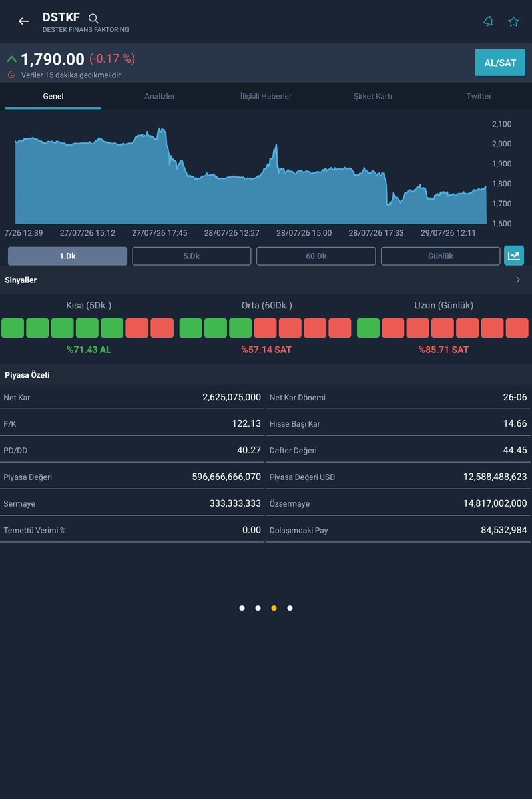Select 5.Dk chart interval
Image resolution: width=532 pixels, height=799 pixels.
pyautogui.click(x=192, y=256)
